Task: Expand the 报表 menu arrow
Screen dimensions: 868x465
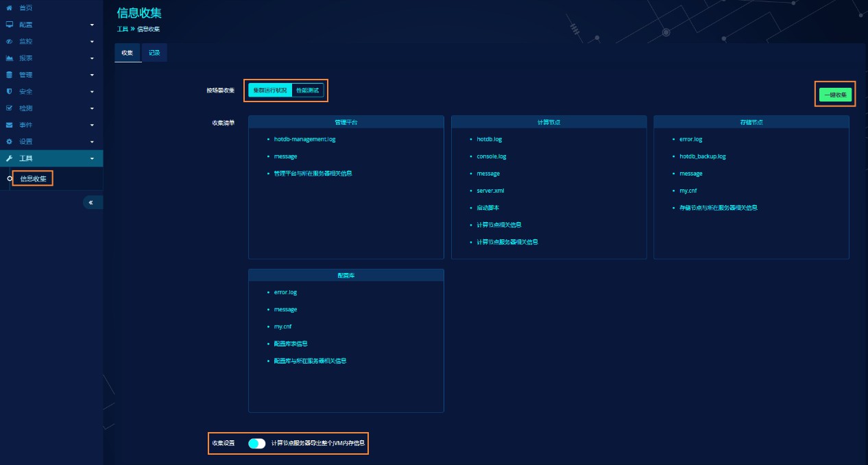Action: [93, 58]
